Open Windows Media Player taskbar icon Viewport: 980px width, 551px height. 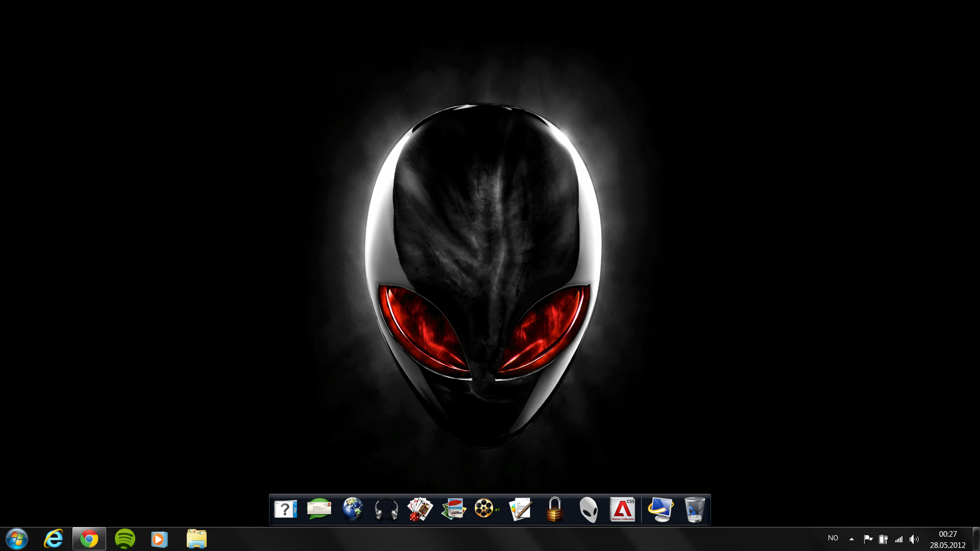160,539
